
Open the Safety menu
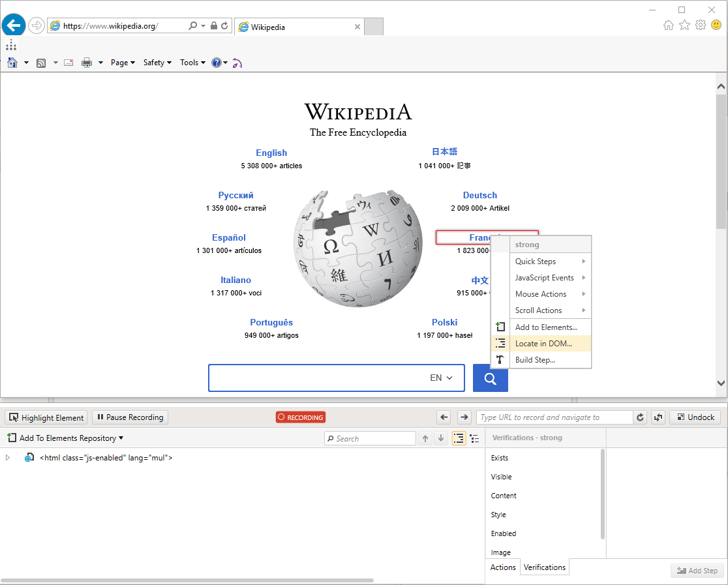(x=157, y=63)
